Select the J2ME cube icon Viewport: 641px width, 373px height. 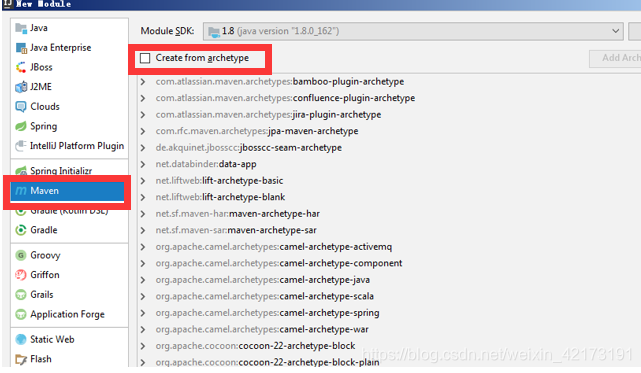(x=21, y=87)
